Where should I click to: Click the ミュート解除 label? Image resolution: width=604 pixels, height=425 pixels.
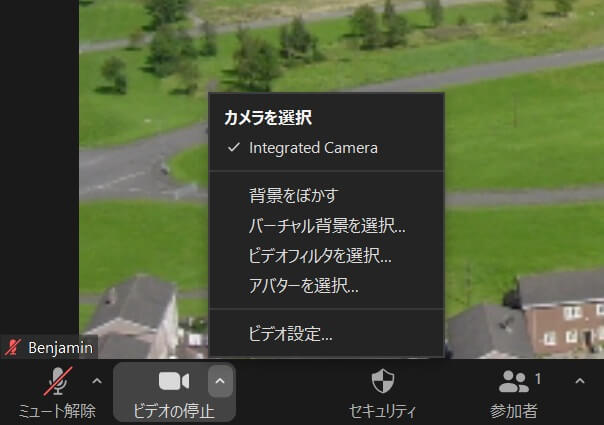tap(57, 411)
